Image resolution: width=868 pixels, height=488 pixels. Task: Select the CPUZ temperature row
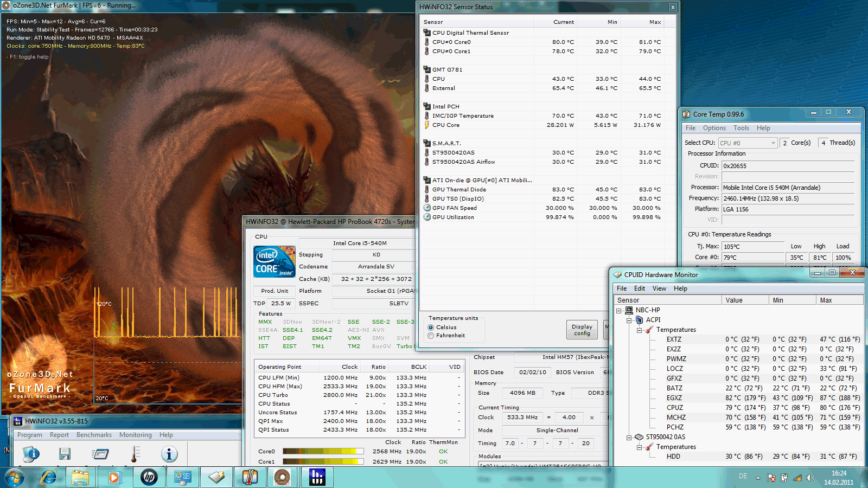739,408
